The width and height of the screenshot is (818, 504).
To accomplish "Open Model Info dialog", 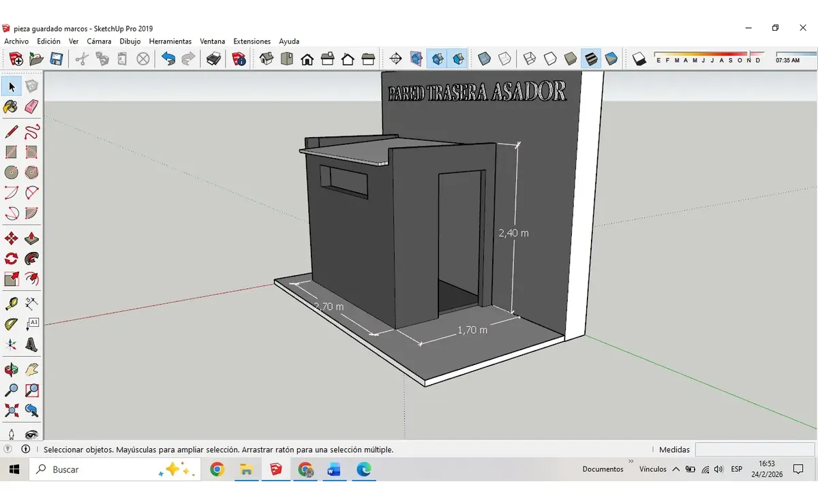I will pyautogui.click(x=237, y=59).
